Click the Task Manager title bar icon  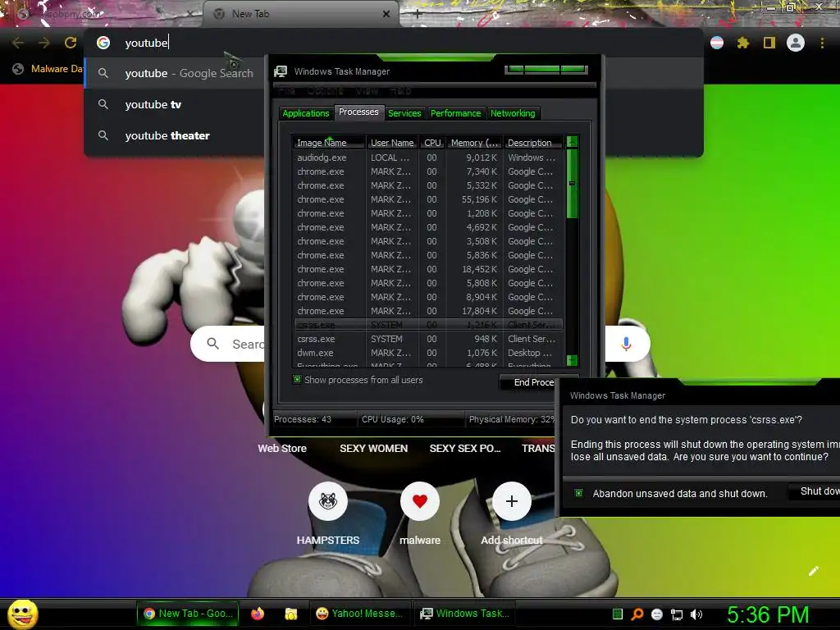[x=281, y=71]
